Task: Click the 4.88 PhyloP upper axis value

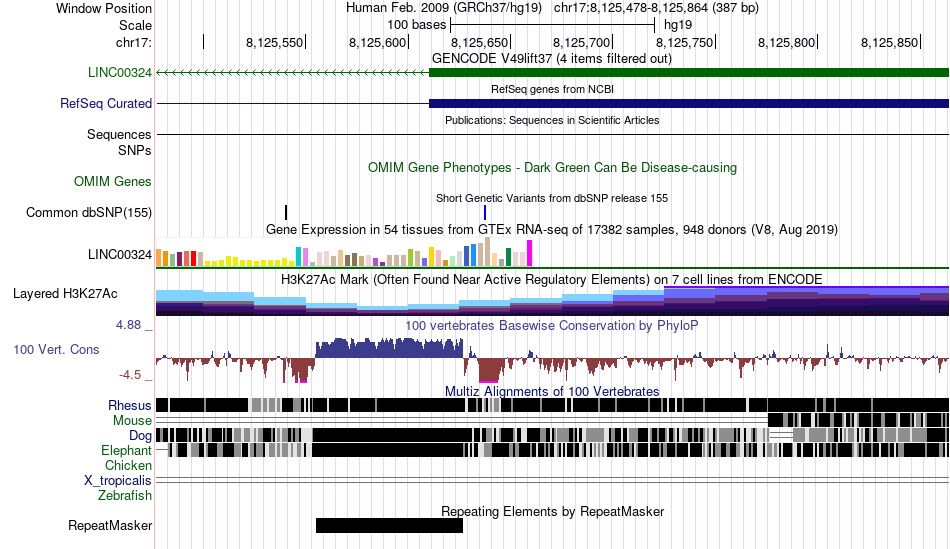Action: pos(128,325)
